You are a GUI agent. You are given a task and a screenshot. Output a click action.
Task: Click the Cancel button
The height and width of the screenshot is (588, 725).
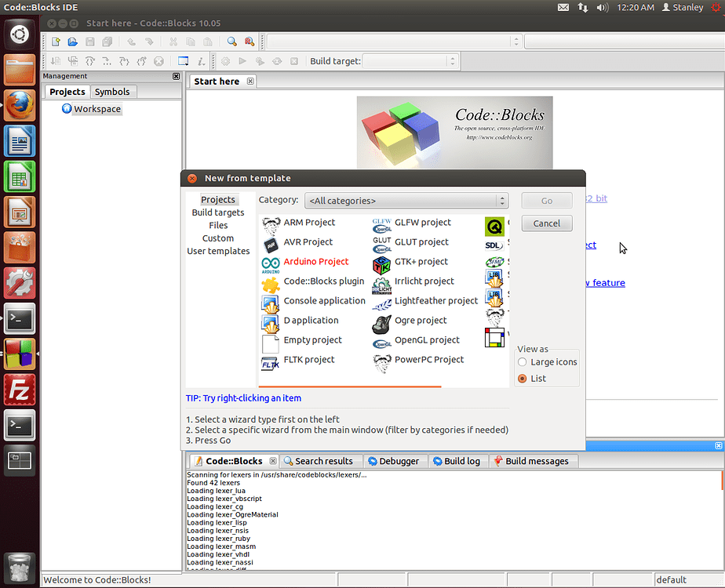click(x=546, y=223)
